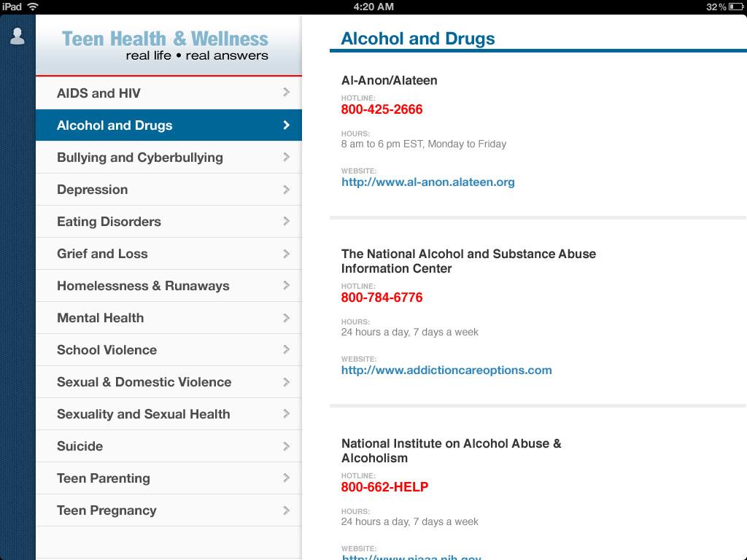Click the Teen Health & Wellness title
Viewport: 747px width, 560px height.
(165, 39)
